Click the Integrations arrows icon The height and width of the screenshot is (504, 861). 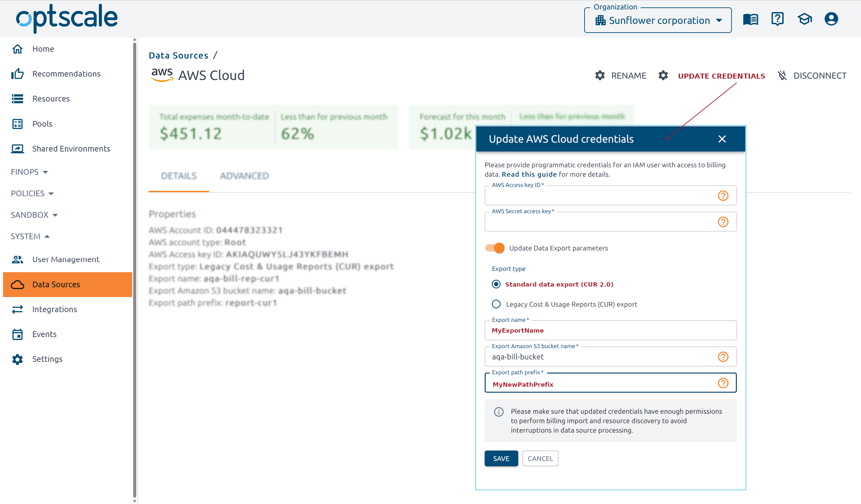[17, 309]
